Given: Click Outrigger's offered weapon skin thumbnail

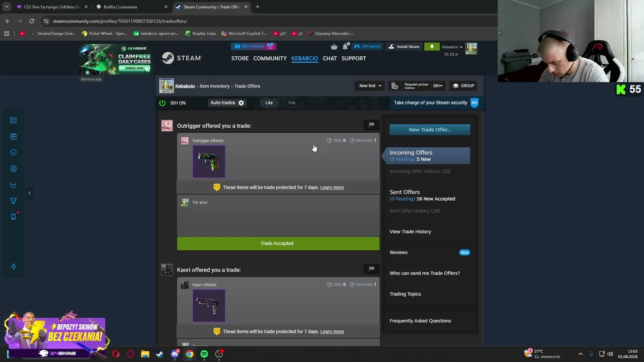Looking at the screenshot, I should (x=209, y=161).
